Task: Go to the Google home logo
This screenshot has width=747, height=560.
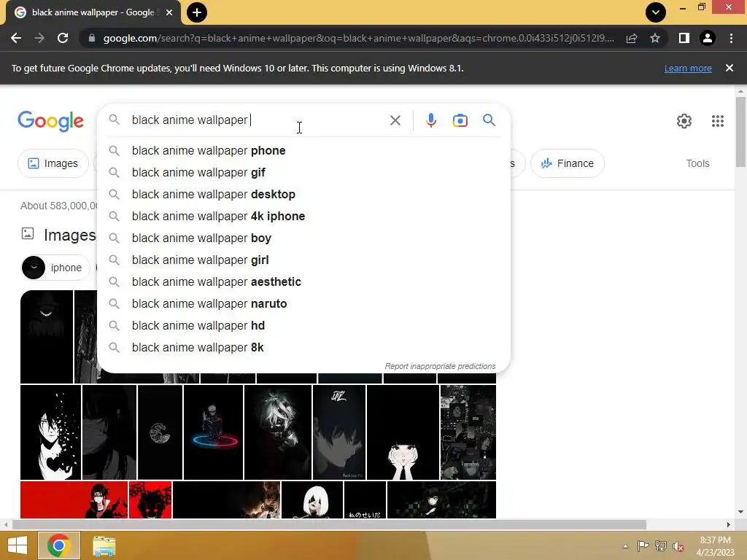Action: pos(51,121)
